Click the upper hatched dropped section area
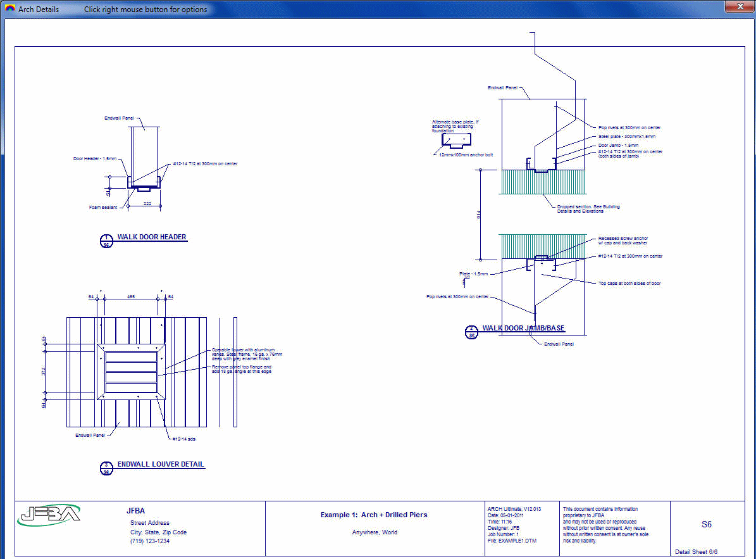 (x=544, y=182)
